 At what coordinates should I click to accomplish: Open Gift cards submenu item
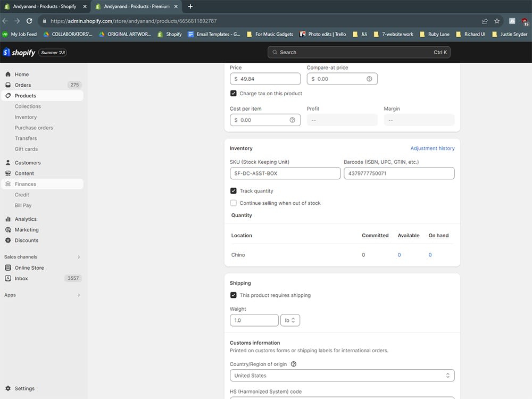26,149
